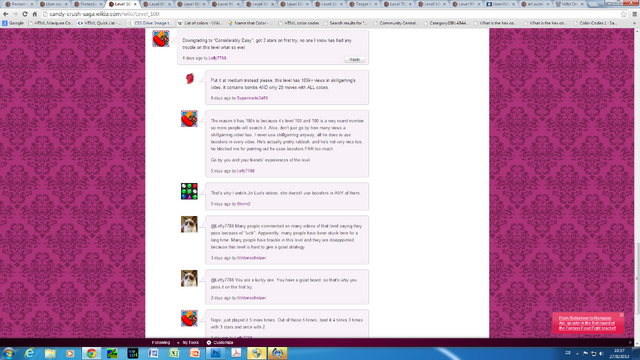
Task: Open Storm2 profile link
Action: pyautogui.click(x=244, y=204)
